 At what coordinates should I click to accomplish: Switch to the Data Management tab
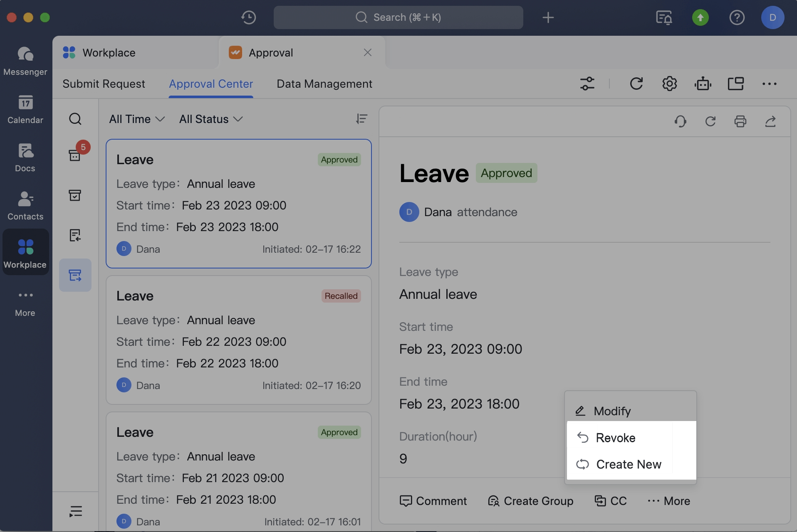pos(324,84)
